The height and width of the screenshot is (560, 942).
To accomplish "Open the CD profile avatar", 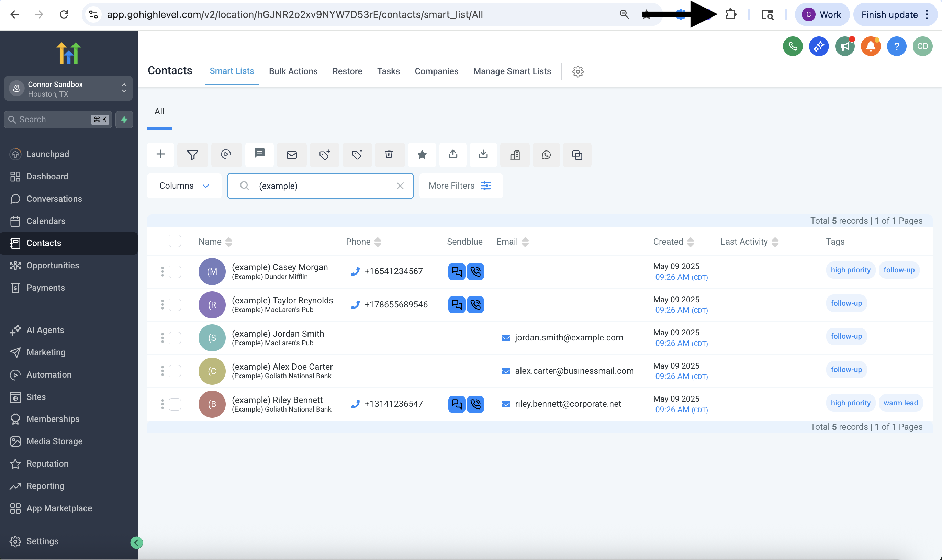I will click(923, 46).
